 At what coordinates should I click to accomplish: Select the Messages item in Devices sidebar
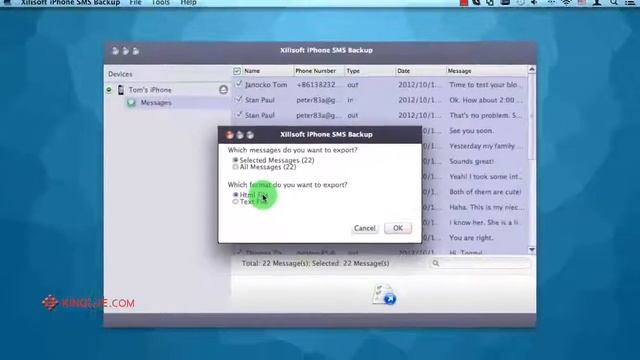[x=156, y=102]
